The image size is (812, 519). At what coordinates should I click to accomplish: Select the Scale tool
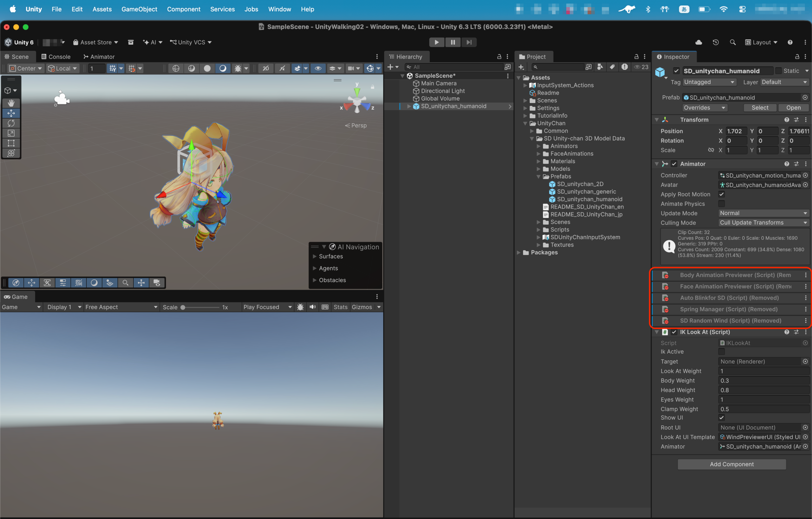[x=11, y=133]
